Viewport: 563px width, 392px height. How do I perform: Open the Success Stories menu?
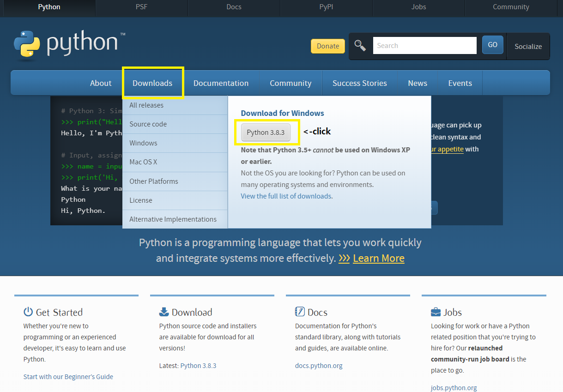click(x=360, y=83)
